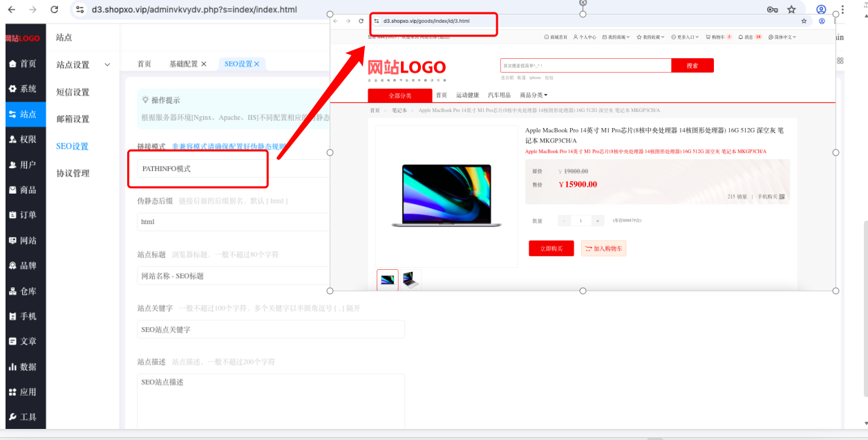
Task: Open the 简体中文 language dropdown
Action: [x=782, y=37]
